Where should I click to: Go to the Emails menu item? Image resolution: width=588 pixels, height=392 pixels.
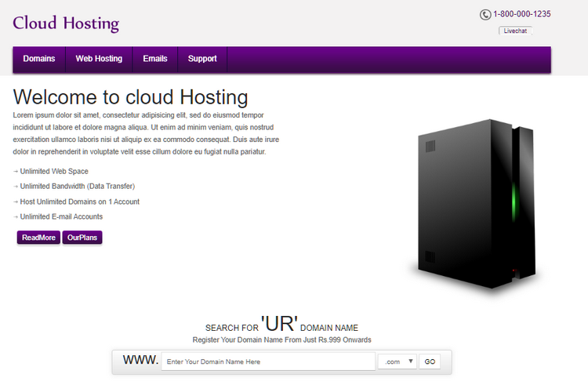coord(155,59)
